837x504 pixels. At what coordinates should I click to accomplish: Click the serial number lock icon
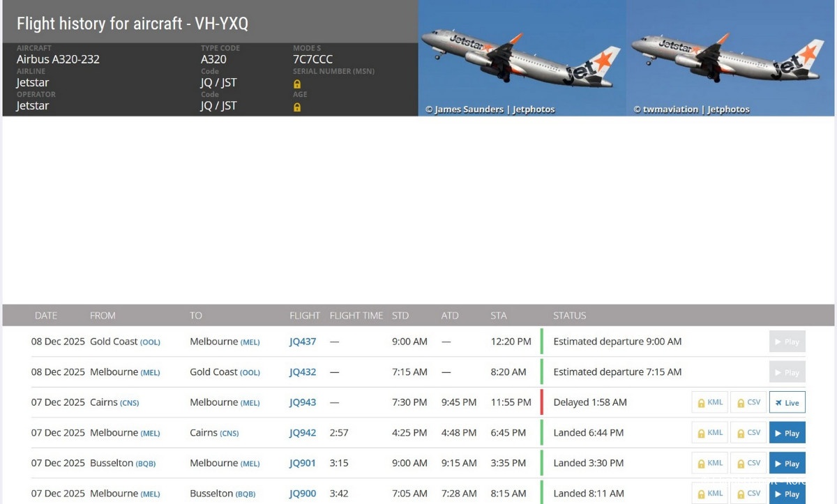tap(297, 84)
